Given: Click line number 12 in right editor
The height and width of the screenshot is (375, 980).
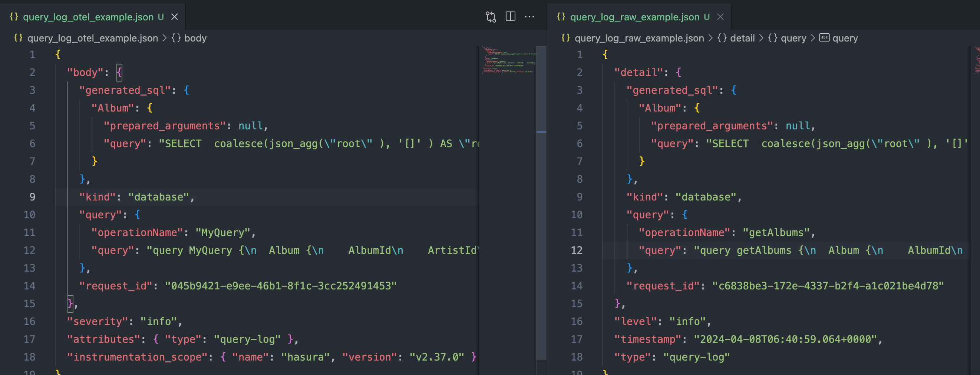Looking at the screenshot, I should pyautogui.click(x=576, y=250).
